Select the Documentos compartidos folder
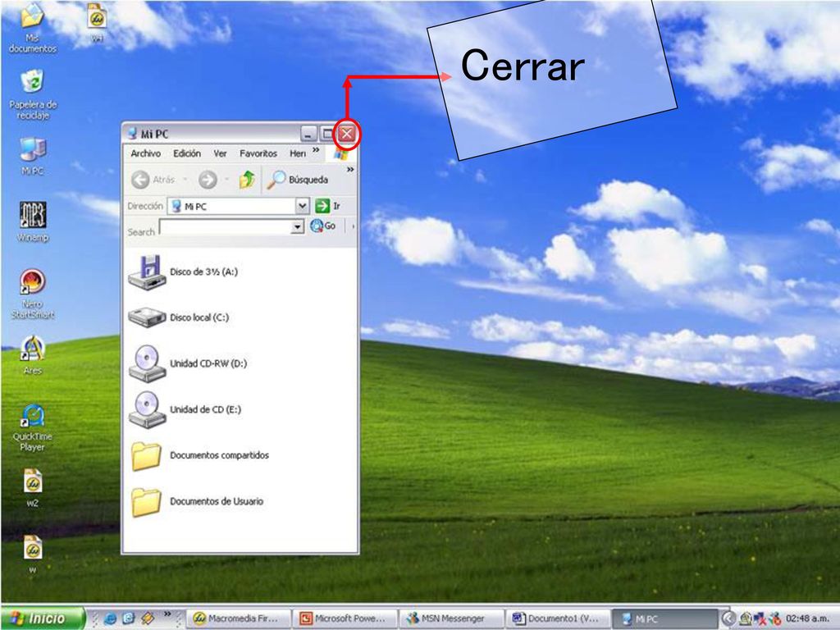Screen dimensions: 840x630 [x=200, y=455]
